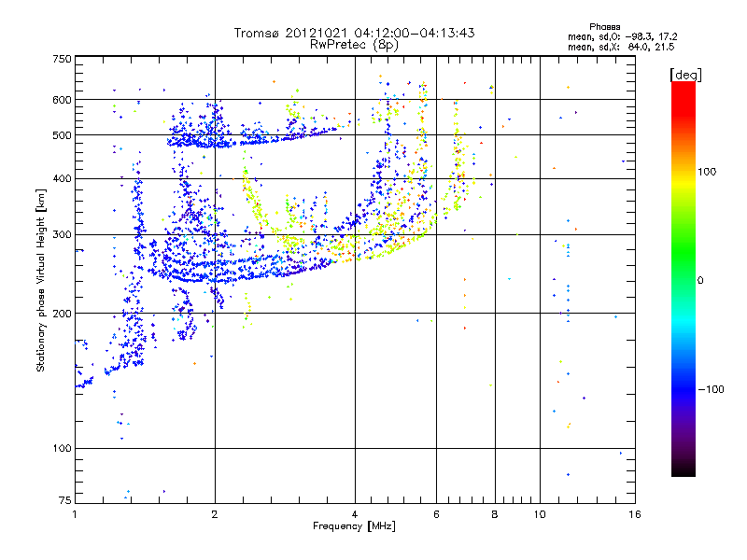Click the y-axis label '100' in km

62,448
